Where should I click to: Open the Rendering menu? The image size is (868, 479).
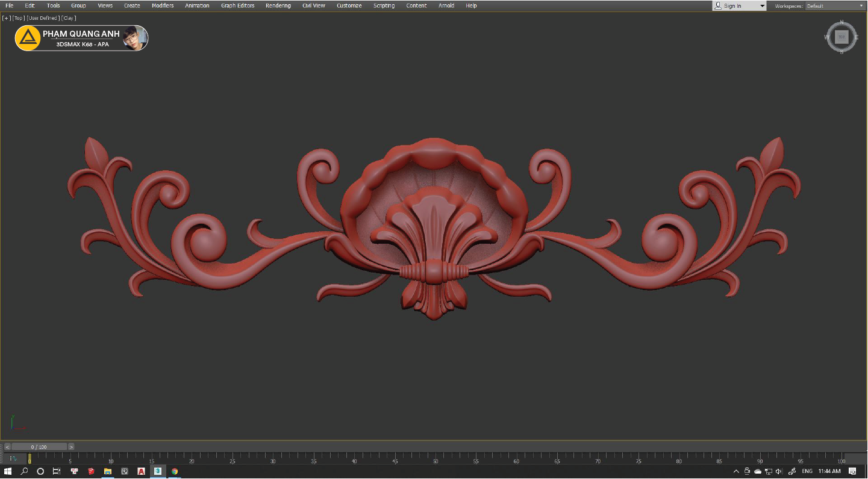tap(278, 5)
